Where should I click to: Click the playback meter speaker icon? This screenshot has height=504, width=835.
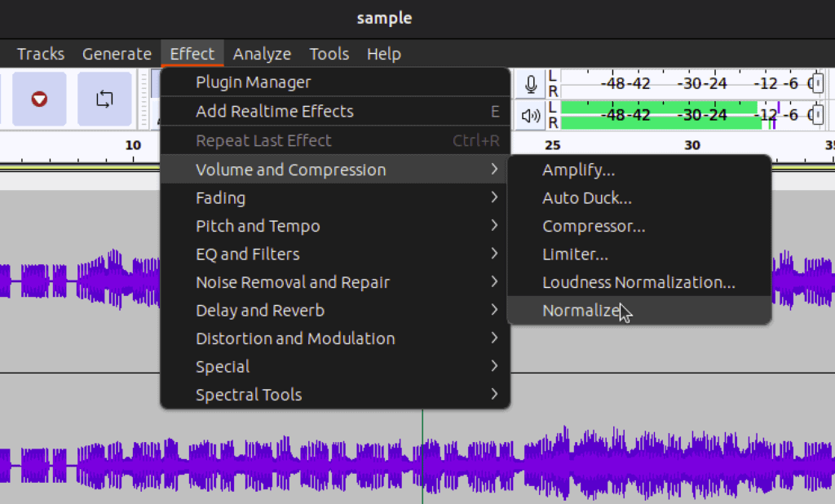tap(530, 116)
